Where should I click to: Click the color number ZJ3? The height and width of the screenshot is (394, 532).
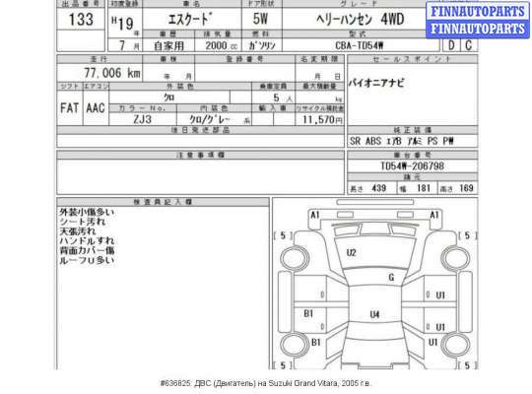(x=143, y=119)
